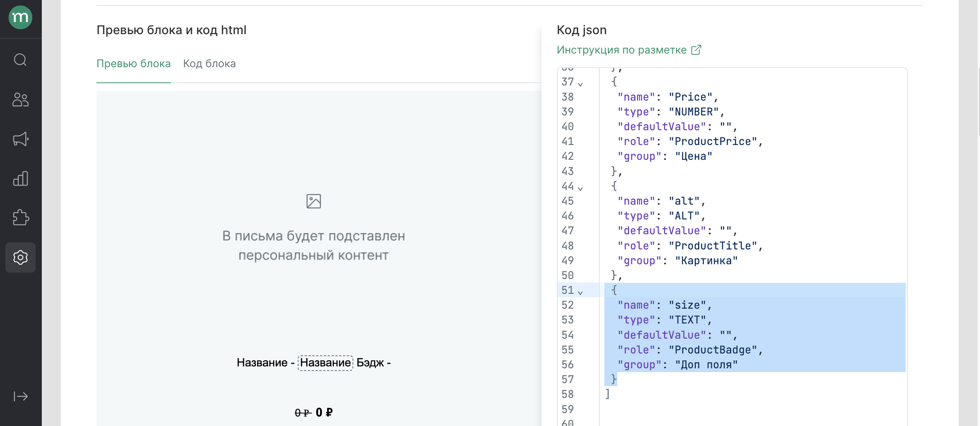Click defaultValue key on line 40
Viewport: 980px width, 426px height.
pos(662,127)
